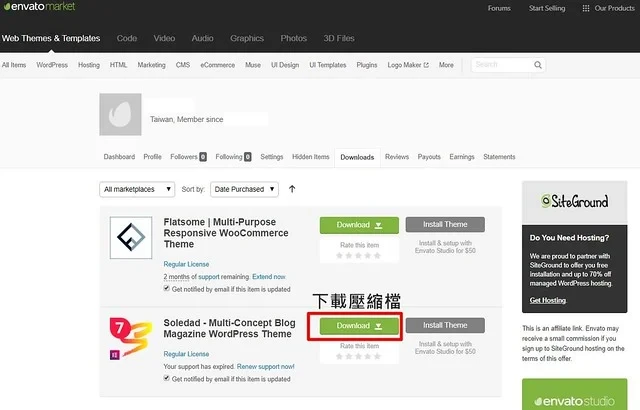Click Extend now support link
Viewport: 640px width, 410px height.
(x=269, y=277)
